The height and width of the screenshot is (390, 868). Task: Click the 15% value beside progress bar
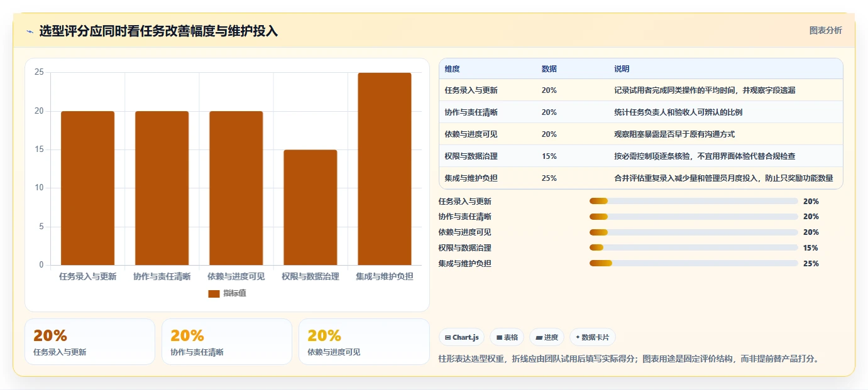(x=811, y=248)
